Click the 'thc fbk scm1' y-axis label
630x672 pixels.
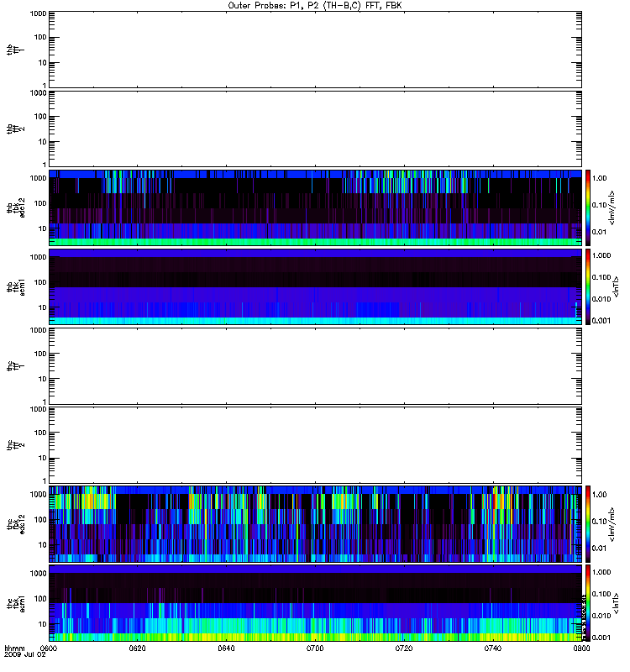pos(16,603)
